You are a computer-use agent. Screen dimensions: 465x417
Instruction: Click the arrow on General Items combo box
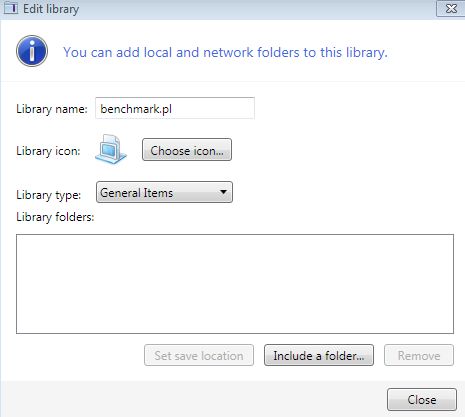[223, 192]
